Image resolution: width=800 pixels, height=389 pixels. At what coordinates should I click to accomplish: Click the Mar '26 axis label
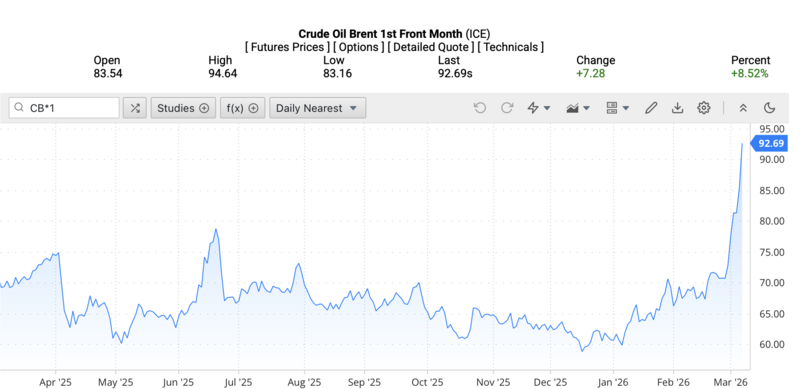(731, 381)
